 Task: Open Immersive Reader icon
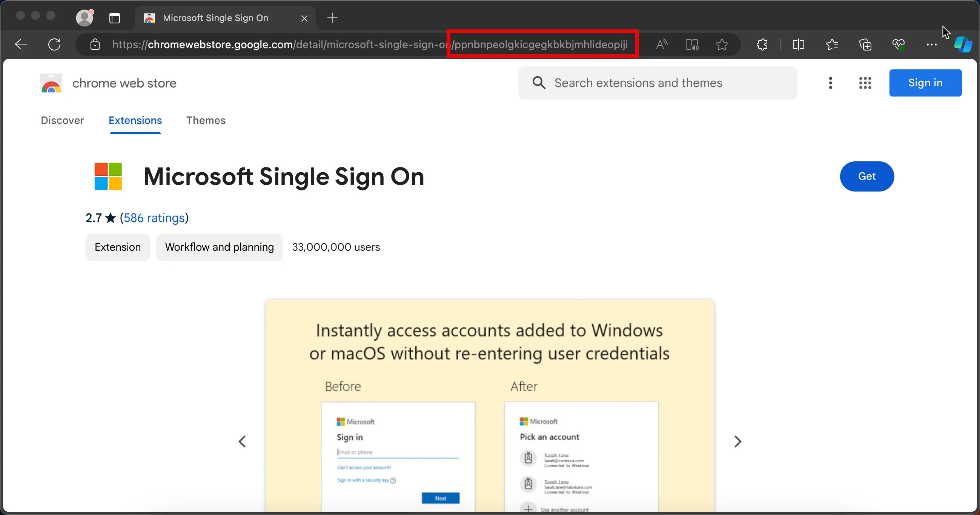(692, 44)
